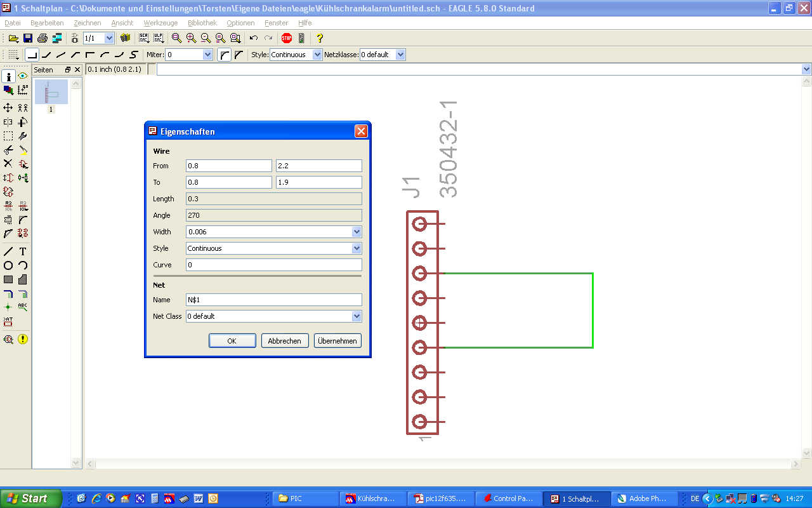Select the Change (wrench) tool
Screen dimensions: 812x508
(23, 136)
